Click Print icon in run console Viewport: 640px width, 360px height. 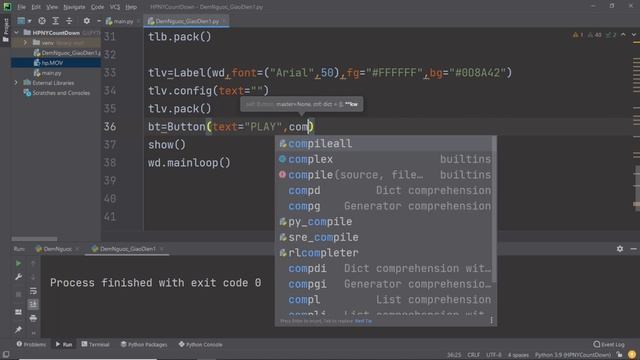coord(33,318)
